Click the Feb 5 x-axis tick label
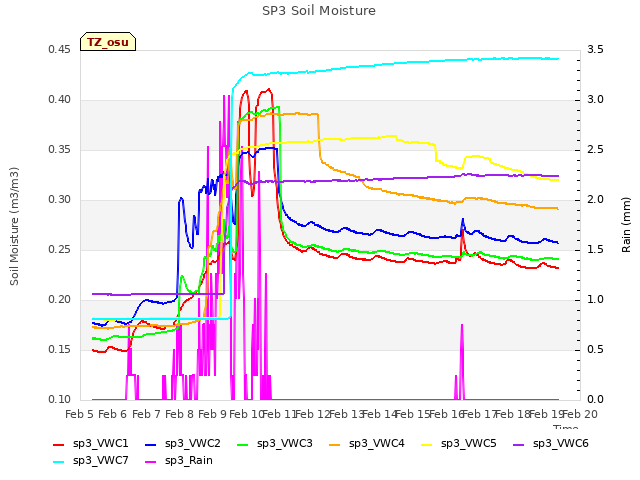This screenshot has width=640, height=480. tap(79, 414)
